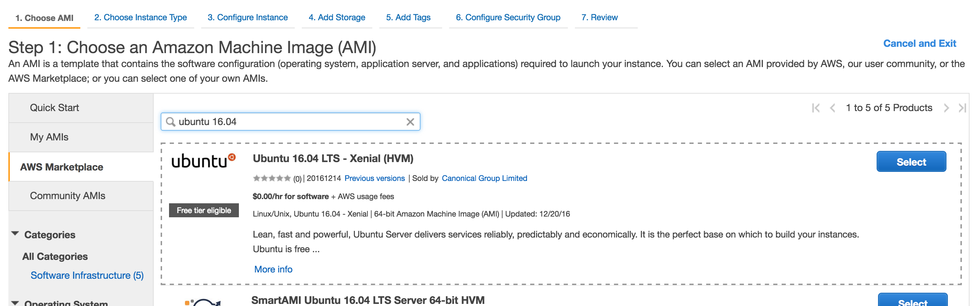
Task: Click the Ubuntu logo thumbnail
Action: tap(204, 161)
